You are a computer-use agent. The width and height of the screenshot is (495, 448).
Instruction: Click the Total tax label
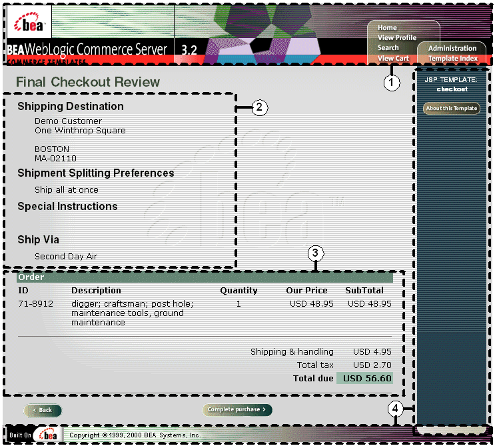click(315, 365)
